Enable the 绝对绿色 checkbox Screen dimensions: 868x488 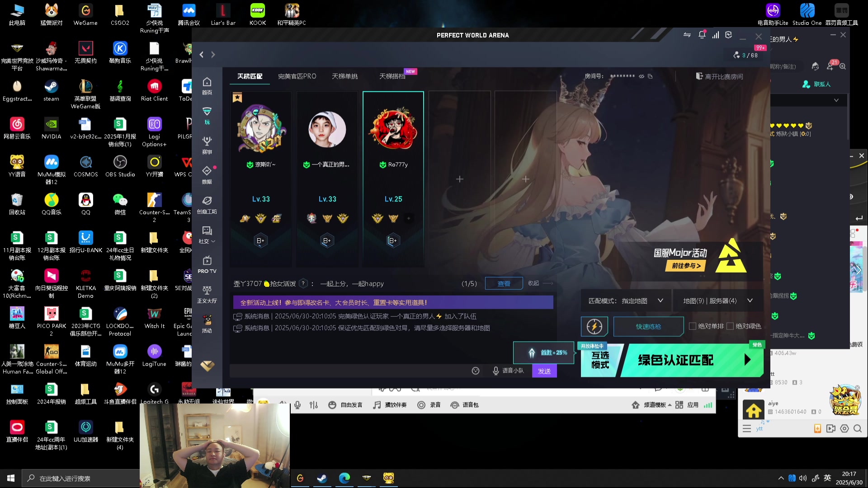pyautogui.click(x=730, y=326)
